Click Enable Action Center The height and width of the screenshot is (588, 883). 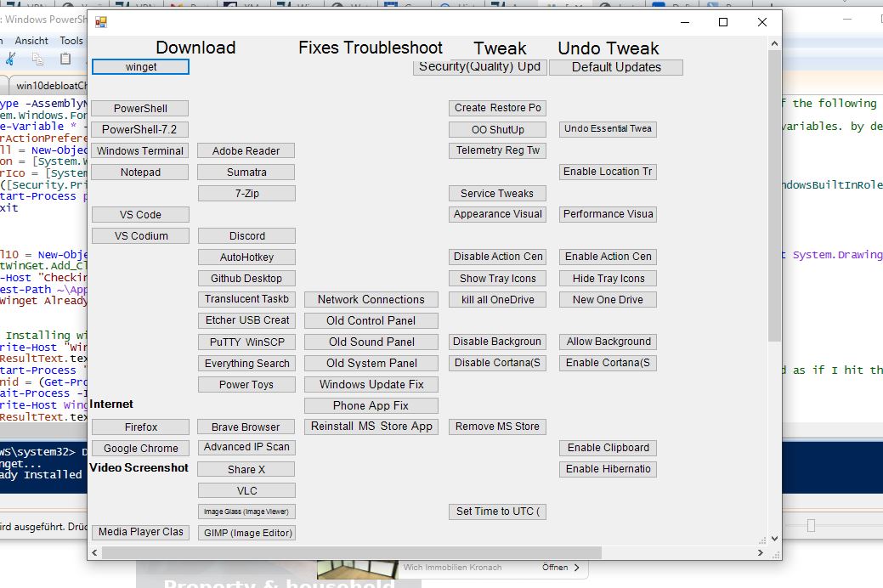point(608,257)
